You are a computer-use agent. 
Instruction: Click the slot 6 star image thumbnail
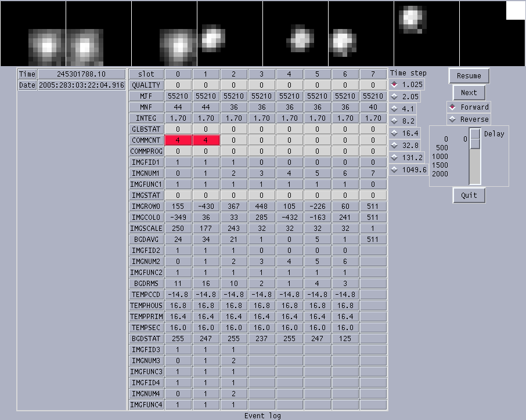(427, 34)
